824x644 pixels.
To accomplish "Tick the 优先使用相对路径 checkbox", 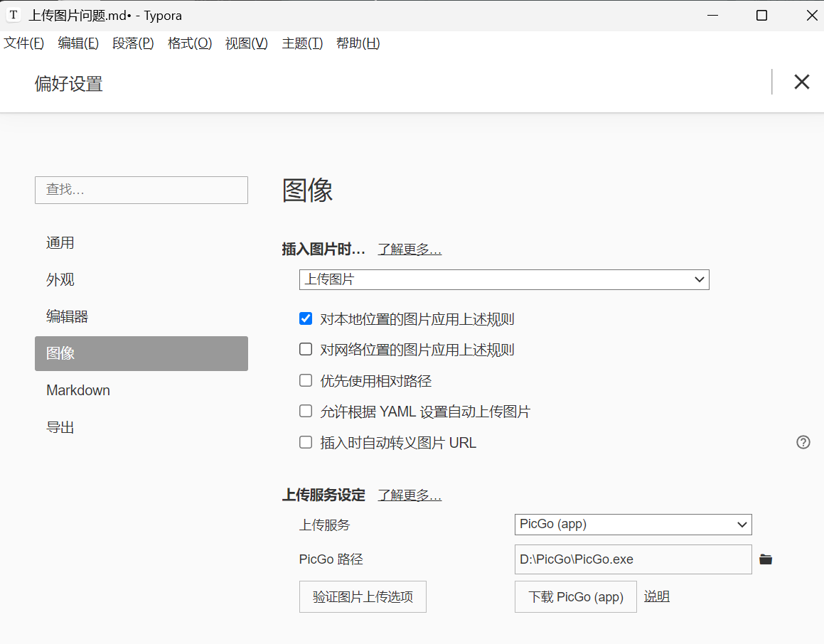I will (305, 380).
